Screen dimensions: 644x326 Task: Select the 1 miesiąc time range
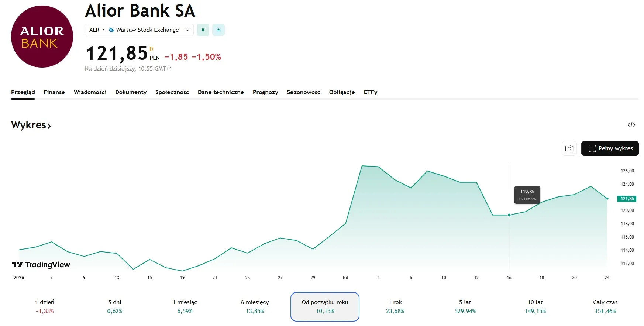(185, 306)
